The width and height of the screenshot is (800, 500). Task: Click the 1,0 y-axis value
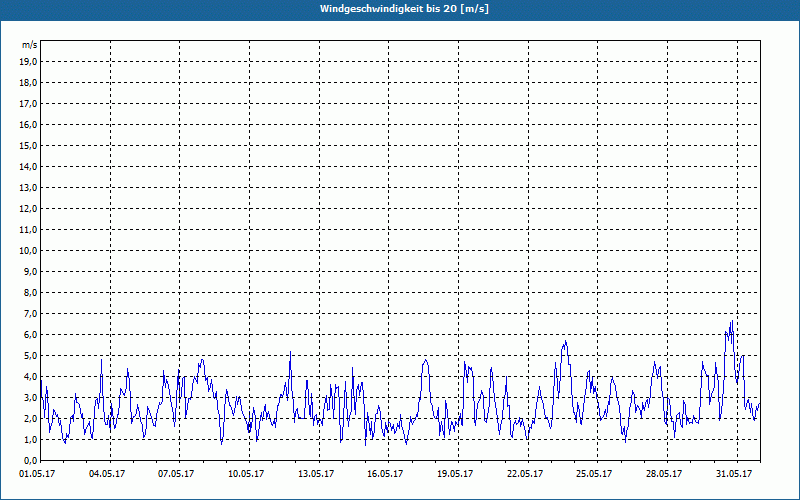tap(30, 439)
